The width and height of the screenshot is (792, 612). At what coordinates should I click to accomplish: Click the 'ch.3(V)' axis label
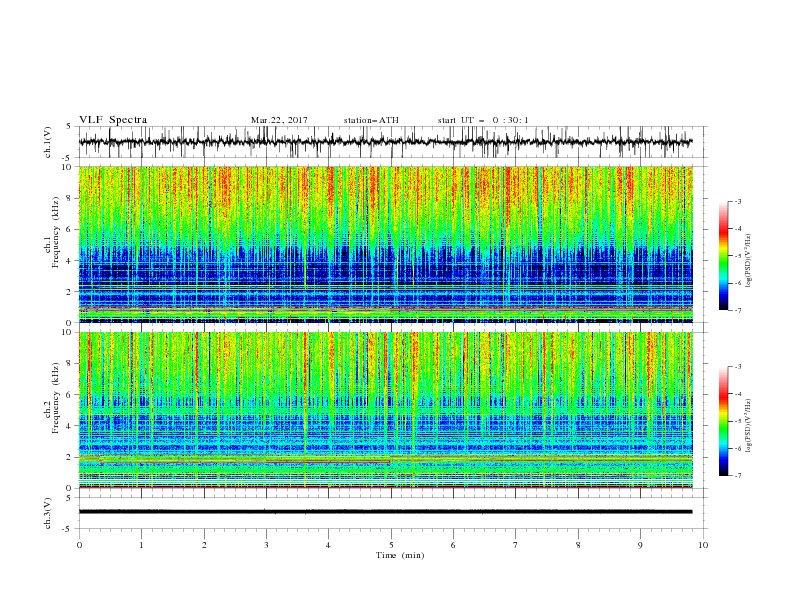tap(48, 513)
